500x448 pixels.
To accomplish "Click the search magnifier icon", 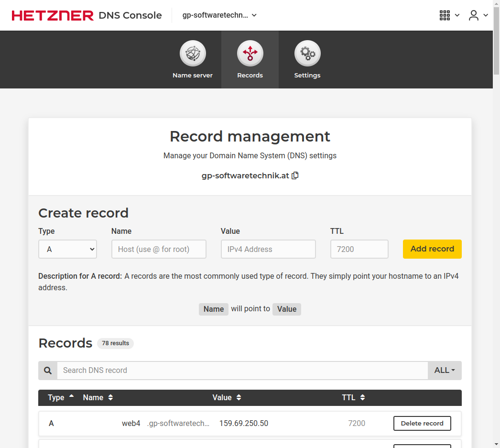I will [48, 371].
